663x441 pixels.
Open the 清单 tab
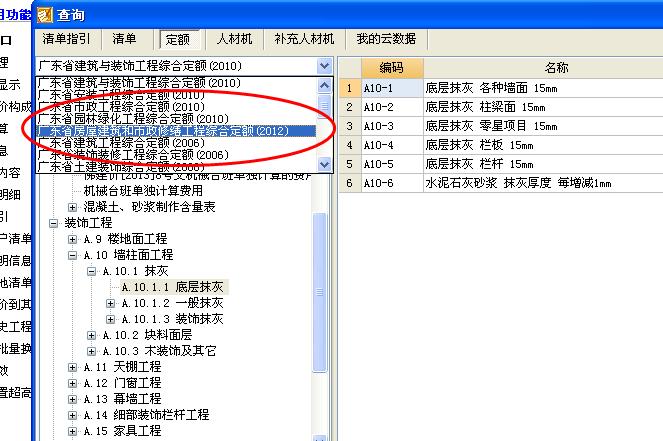(124, 39)
